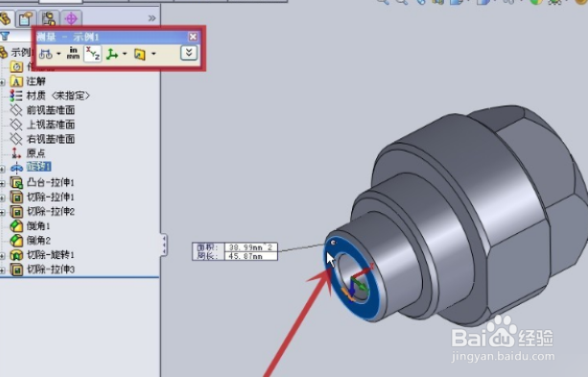Expand the 切除-拉伸3 feature node
Viewport: 588px width, 377px height.
[x=2, y=271]
